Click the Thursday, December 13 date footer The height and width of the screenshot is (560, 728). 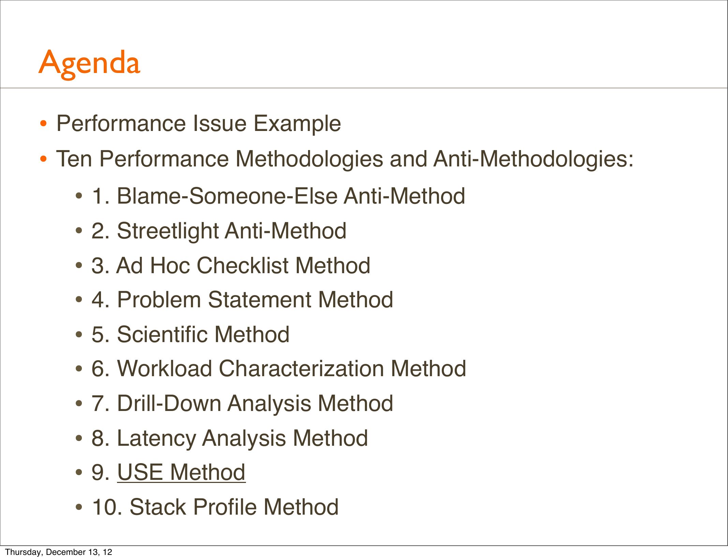(59, 552)
